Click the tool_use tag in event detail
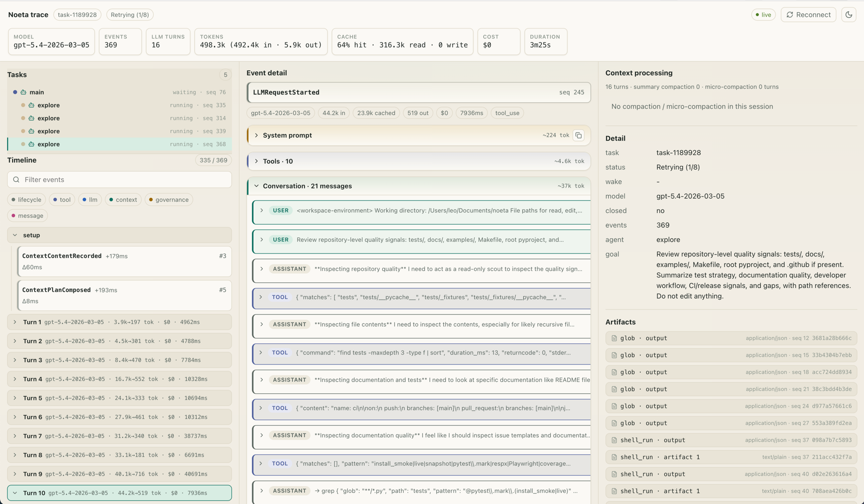 tap(507, 113)
